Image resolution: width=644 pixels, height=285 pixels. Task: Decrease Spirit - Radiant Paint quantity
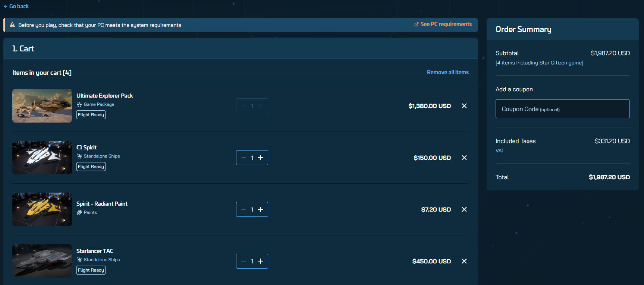(244, 209)
